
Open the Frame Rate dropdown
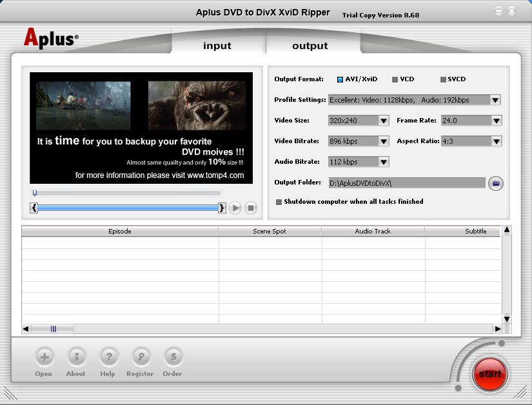coord(497,121)
